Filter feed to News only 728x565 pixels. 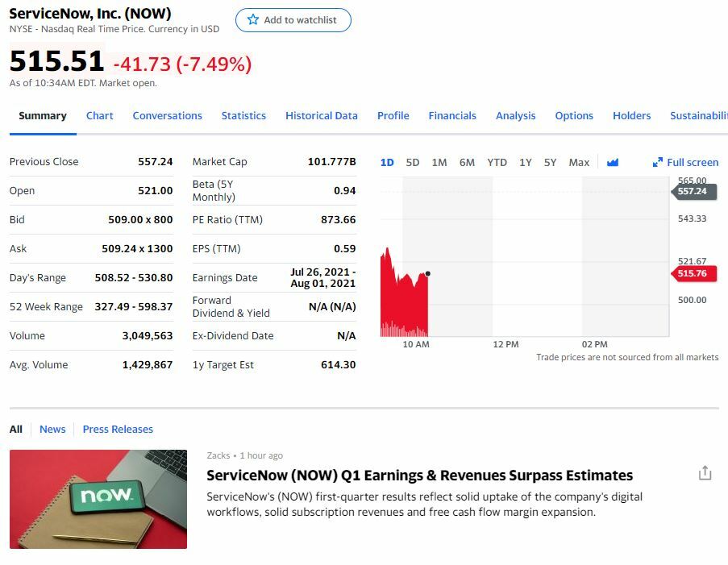[52, 429]
